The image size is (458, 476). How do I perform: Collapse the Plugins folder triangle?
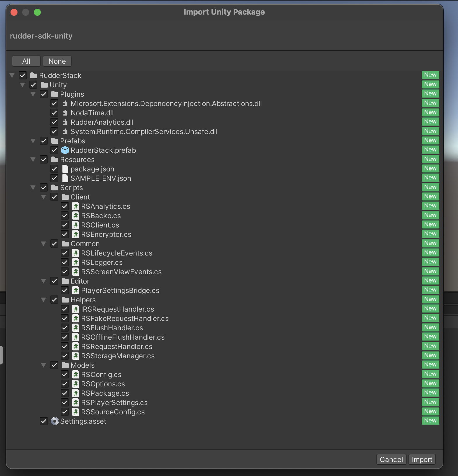coord(33,94)
